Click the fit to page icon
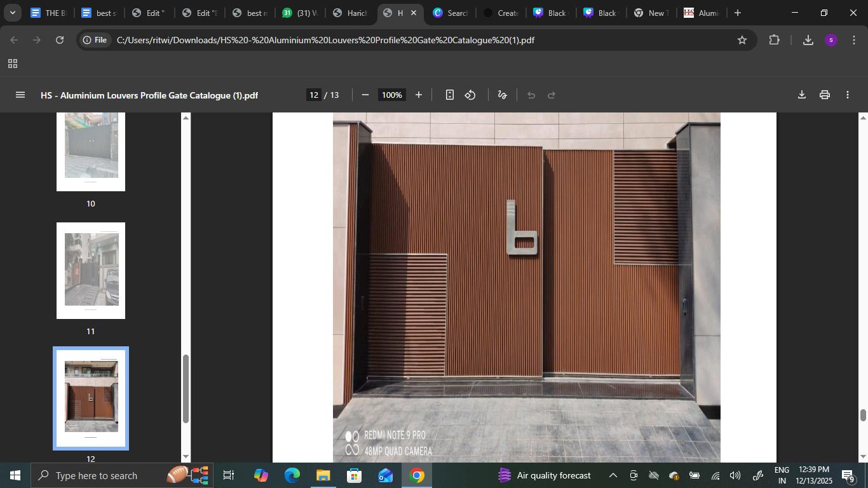The width and height of the screenshot is (868, 488). point(449,95)
